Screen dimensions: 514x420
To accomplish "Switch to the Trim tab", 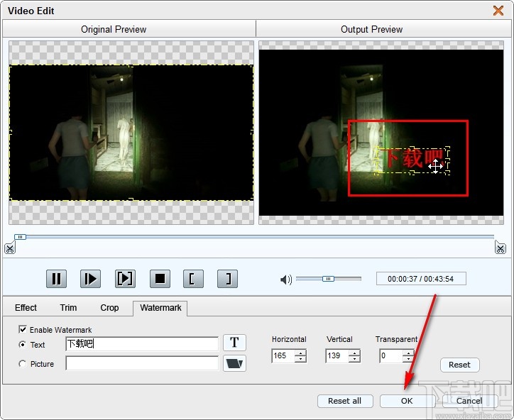I will pos(68,308).
